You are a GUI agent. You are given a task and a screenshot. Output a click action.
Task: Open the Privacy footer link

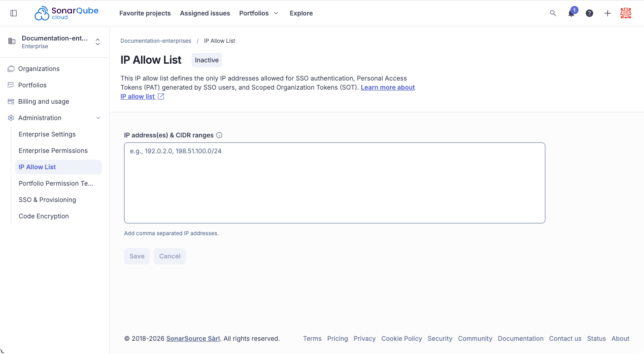[364, 339]
